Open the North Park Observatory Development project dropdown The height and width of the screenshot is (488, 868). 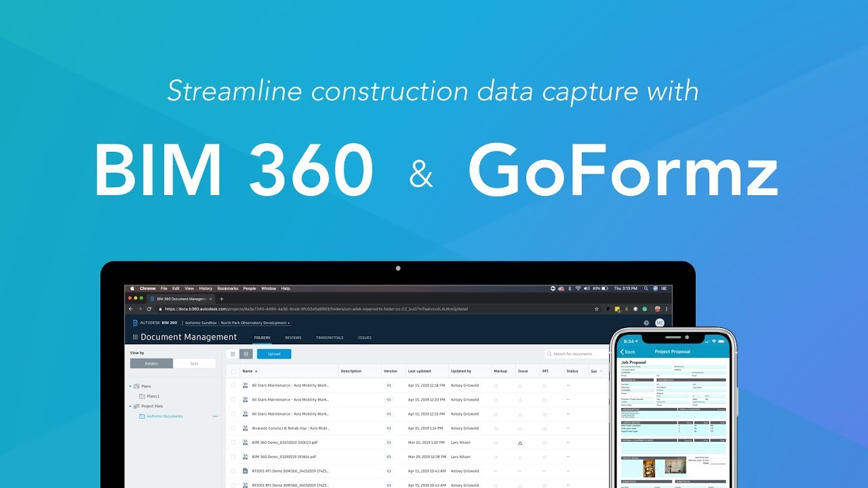255,323
